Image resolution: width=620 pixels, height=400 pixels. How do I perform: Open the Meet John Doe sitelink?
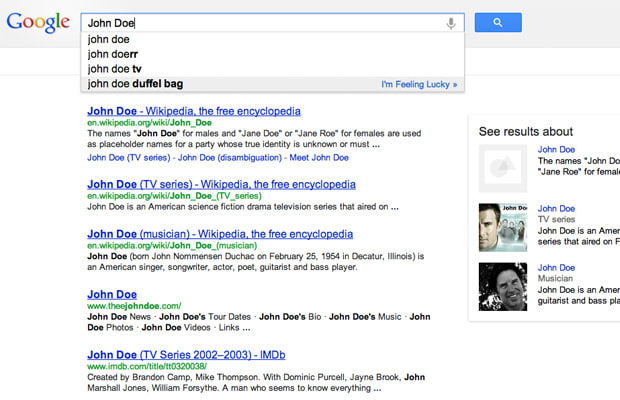coord(319,157)
